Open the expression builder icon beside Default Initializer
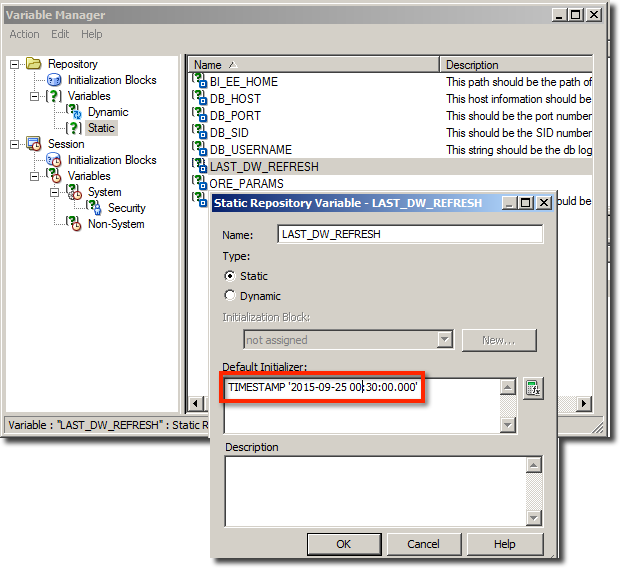This screenshot has height=568, width=620. click(x=533, y=388)
